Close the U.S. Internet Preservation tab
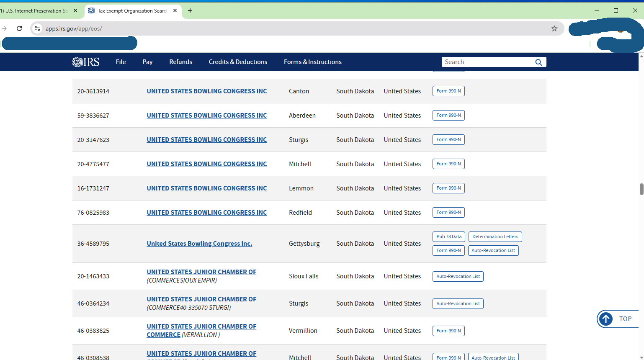Image resolution: width=644 pixels, height=360 pixels. [75, 10]
